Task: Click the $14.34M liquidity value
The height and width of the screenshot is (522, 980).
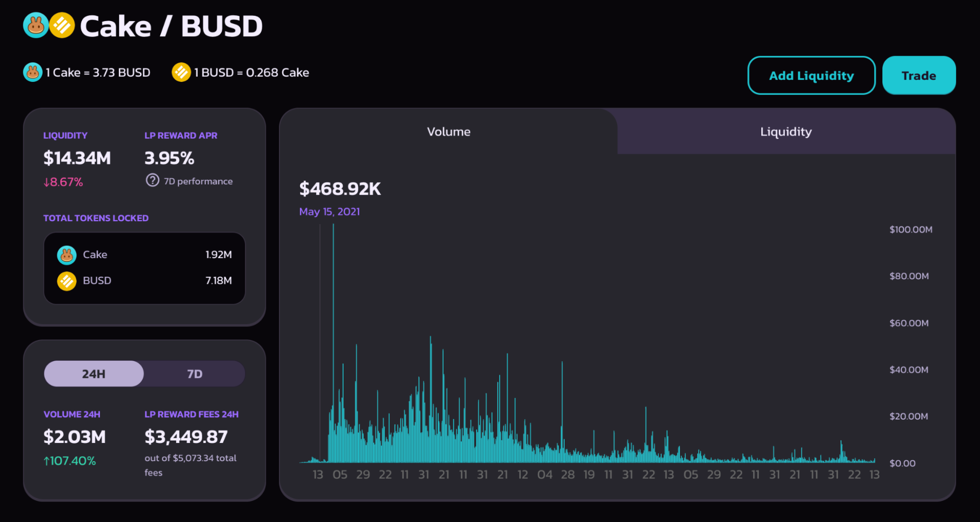Action: (x=77, y=158)
